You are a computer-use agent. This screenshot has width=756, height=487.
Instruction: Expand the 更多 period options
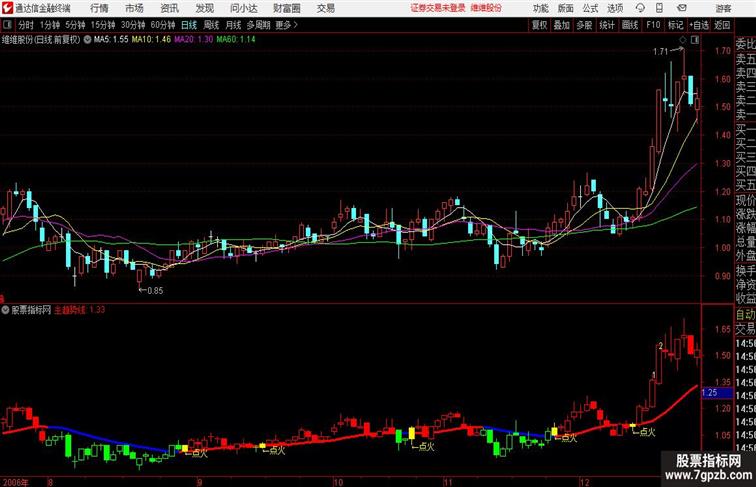(286, 25)
